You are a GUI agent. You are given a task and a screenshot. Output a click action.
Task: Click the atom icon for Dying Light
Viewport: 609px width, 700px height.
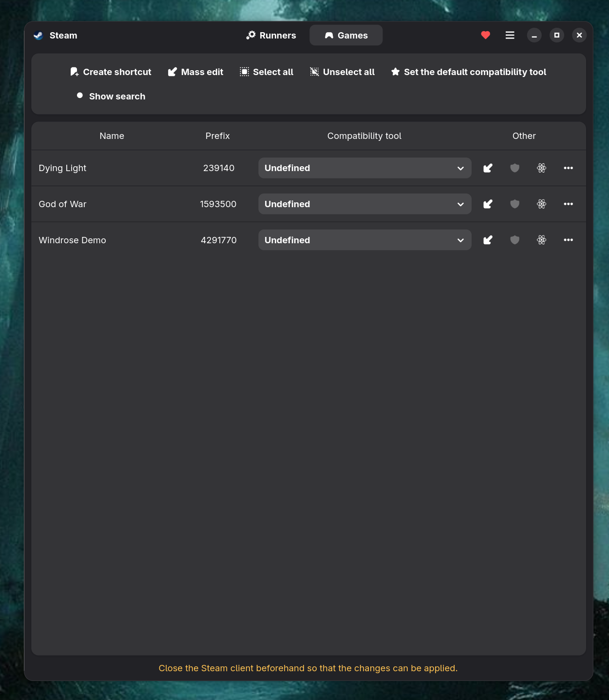point(541,168)
